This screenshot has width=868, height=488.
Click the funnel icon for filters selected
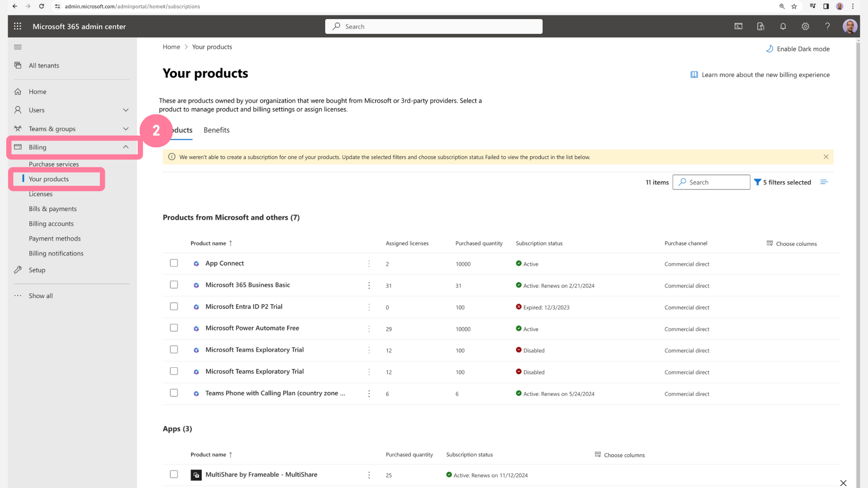757,182
